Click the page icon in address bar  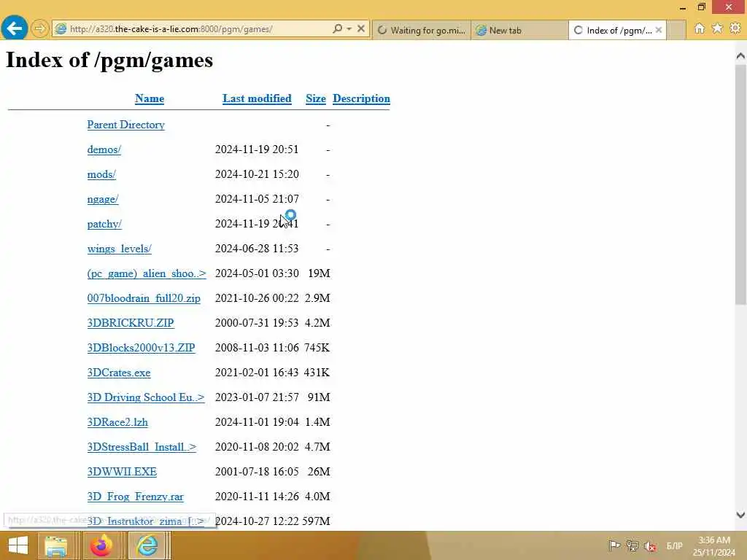(x=61, y=29)
